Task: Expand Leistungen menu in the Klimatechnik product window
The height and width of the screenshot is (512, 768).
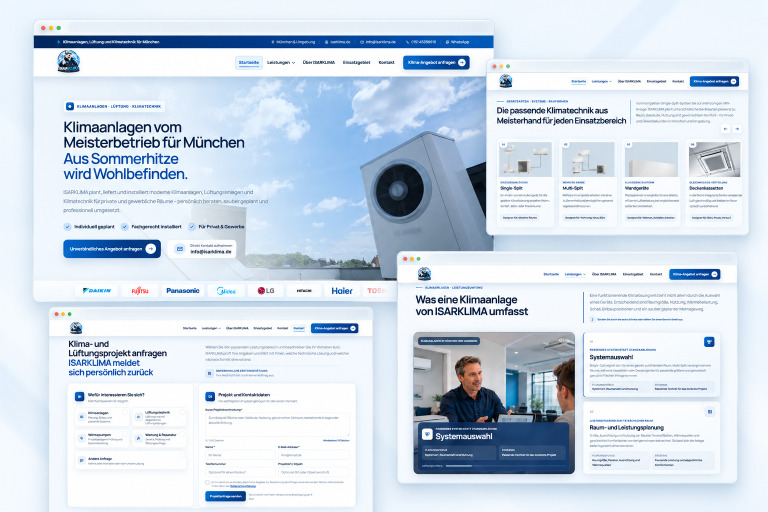Action: point(601,81)
